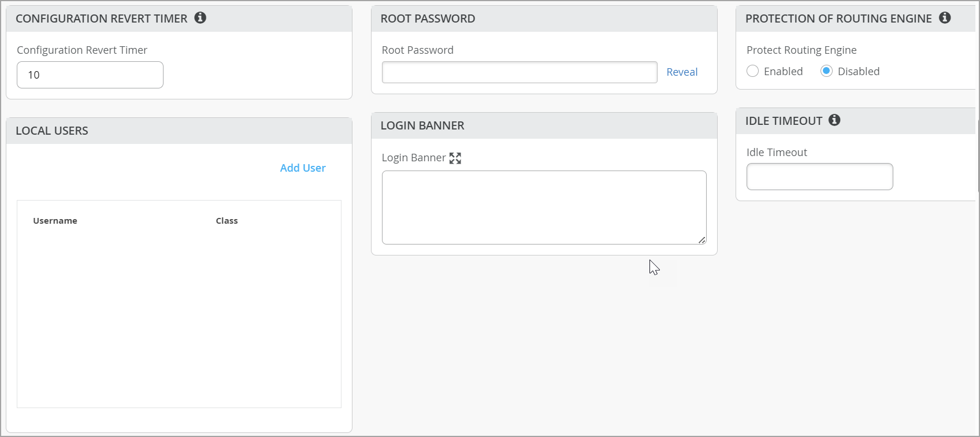Click the ROOT PASSWORD panel heading
The image size is (980, 437).
(x=428, y=19)
